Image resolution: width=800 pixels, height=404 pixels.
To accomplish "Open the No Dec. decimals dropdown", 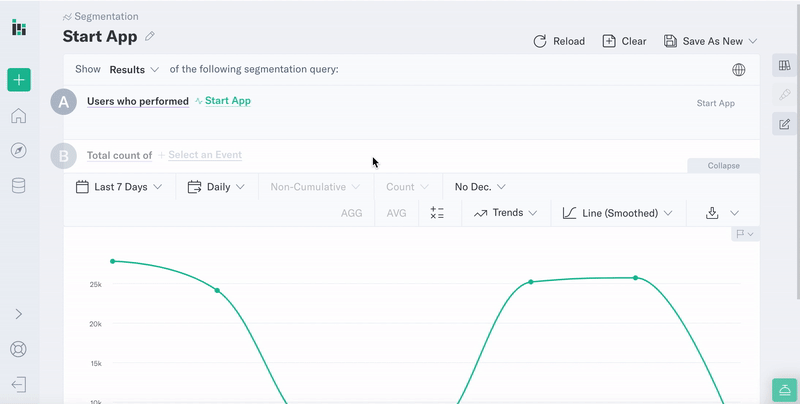I will [x=480, y=187].
